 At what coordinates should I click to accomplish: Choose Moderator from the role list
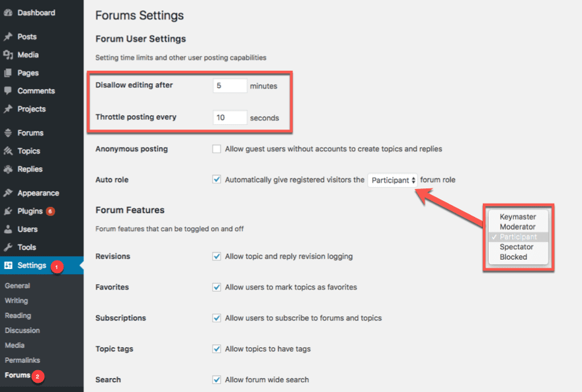(518, 227)
